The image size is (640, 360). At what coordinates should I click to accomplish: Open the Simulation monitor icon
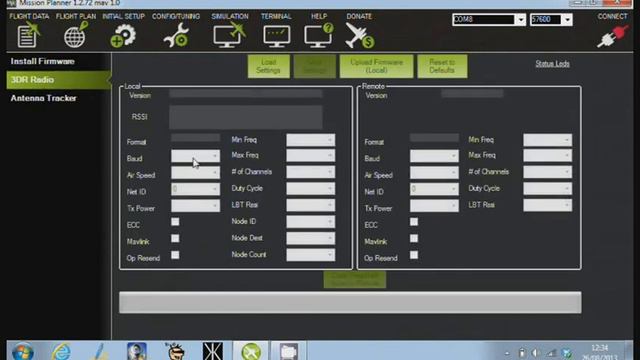[x=229, y=35]
